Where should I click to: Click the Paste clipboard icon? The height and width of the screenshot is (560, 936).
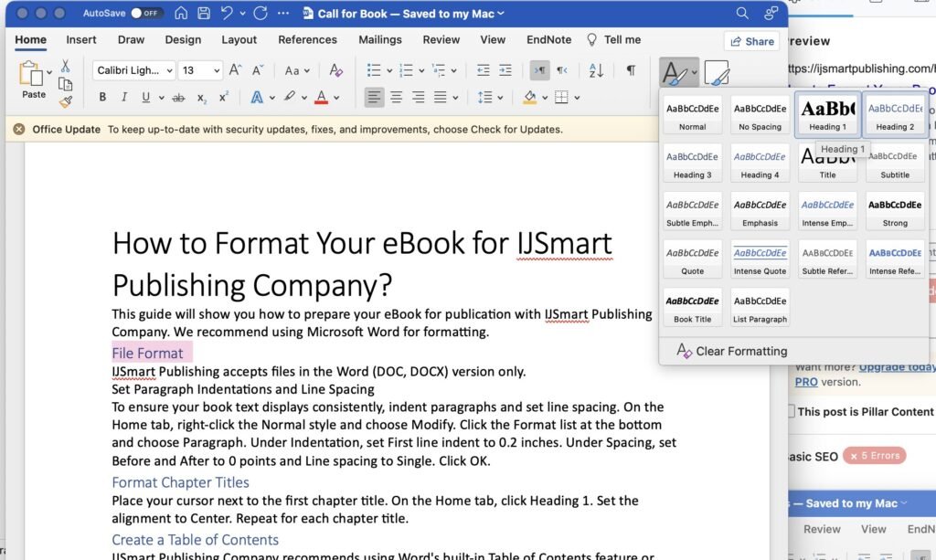click(30, 74)
